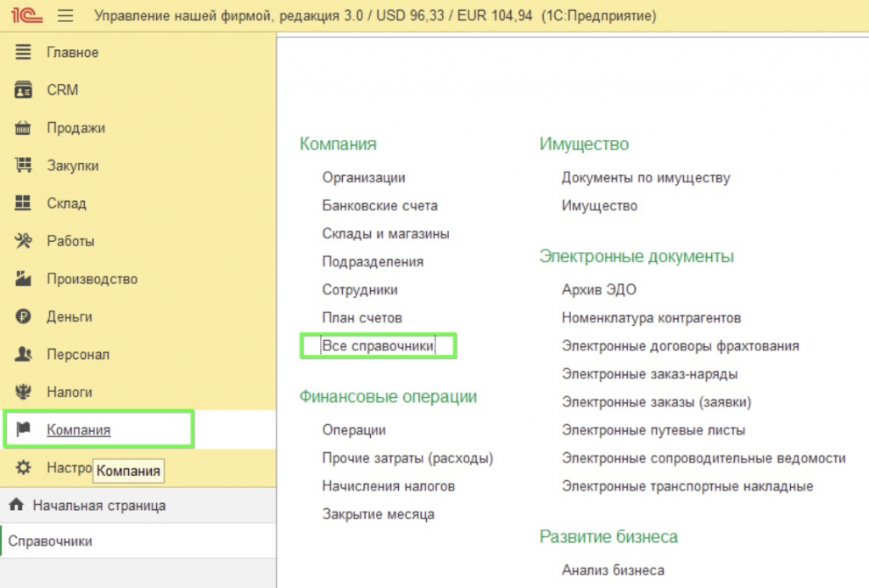Click the Закупки cart icon
Viewport: 869px width, 588px height.
[23, 165]
